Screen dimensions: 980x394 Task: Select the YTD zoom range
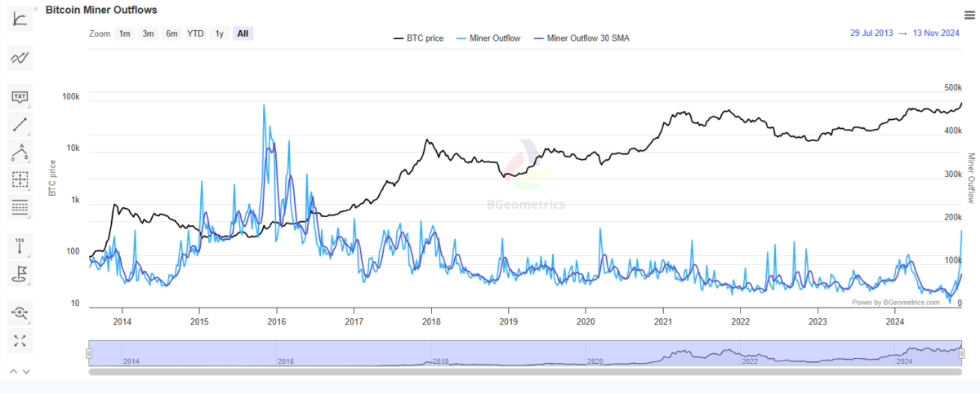click(195, 33)
